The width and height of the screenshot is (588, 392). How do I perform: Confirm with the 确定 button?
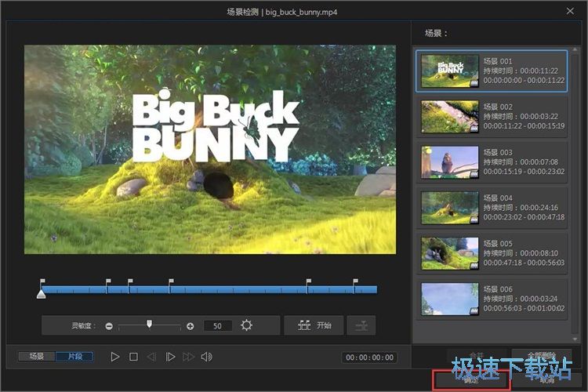click(471, 380)
